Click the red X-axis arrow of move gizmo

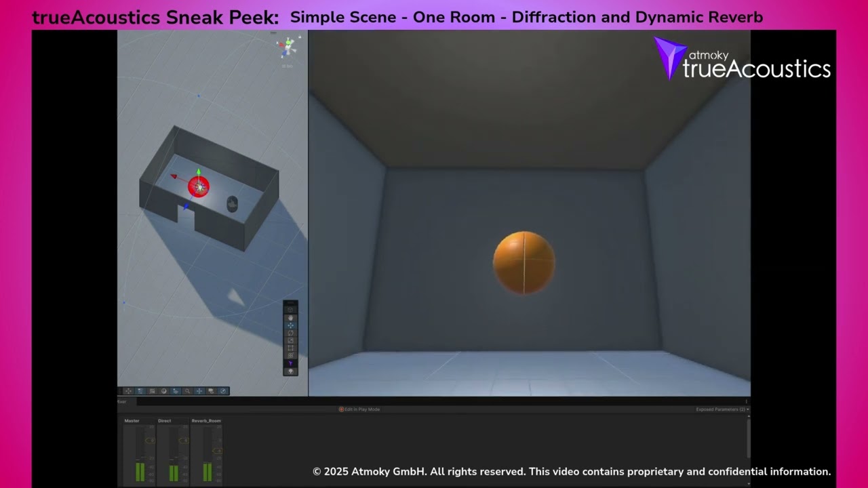coord(174,177)
